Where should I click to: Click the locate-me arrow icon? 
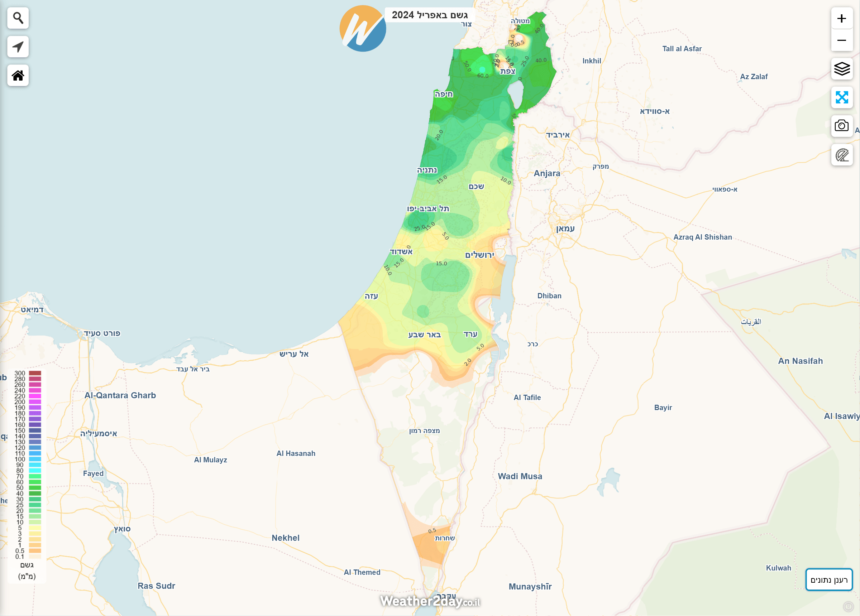[18, 47]
